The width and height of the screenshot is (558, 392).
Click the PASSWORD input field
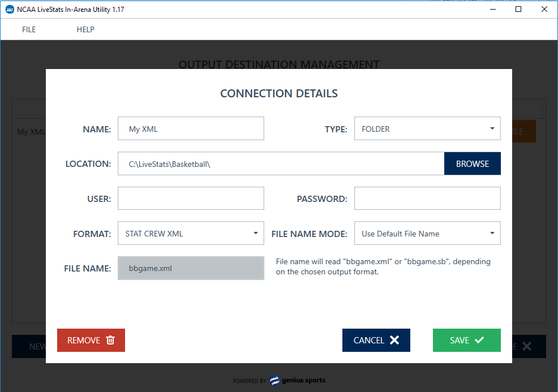[427, 198]
